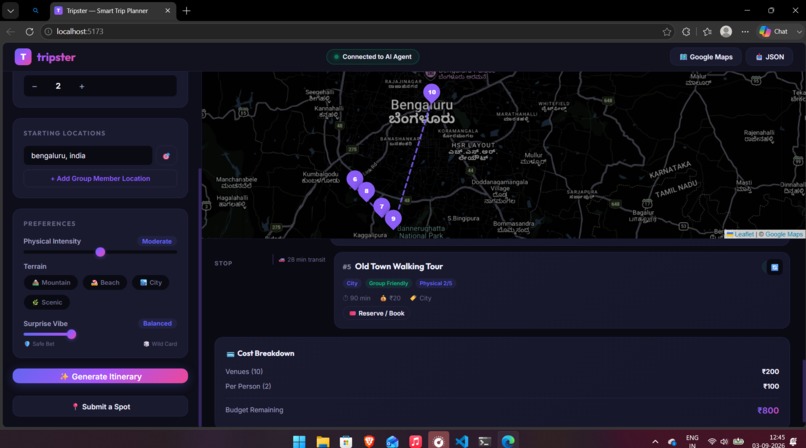Click Generate Itinerary button
Screen dimensions: 806x448
pos(100,376)
